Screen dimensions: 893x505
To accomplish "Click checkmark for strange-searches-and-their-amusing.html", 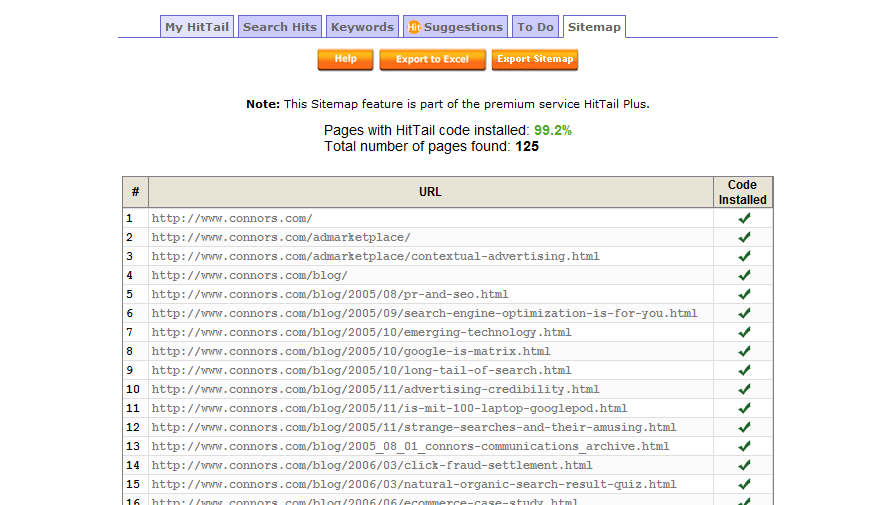I will tap(744, 427).
